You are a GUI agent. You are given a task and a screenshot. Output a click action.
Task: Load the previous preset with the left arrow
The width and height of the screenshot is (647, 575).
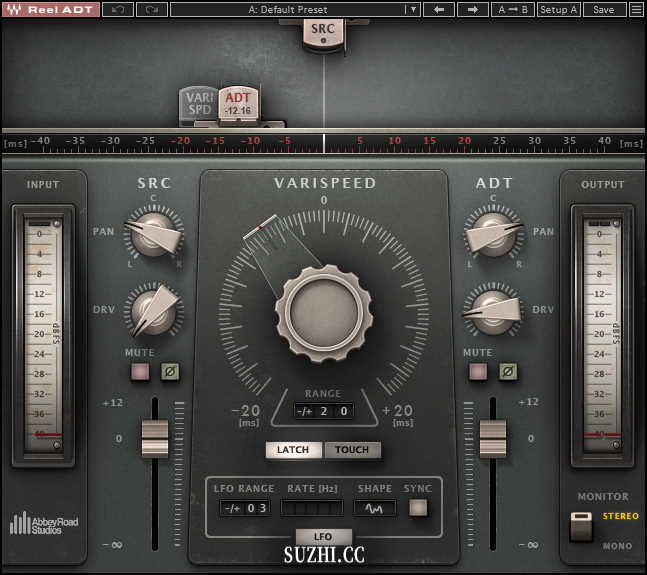tap(438, 9)
